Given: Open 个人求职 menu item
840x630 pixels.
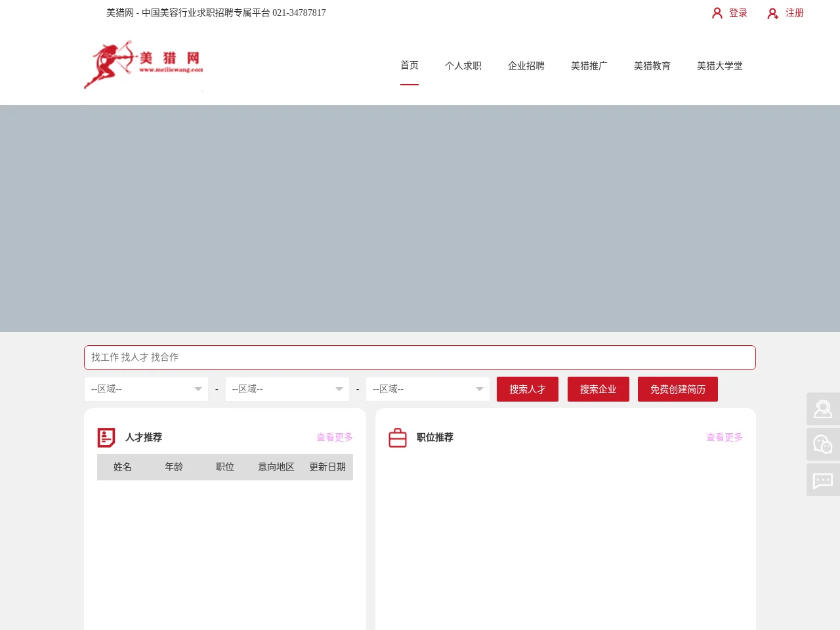Looking at the screenshot, I should [463, 66].
